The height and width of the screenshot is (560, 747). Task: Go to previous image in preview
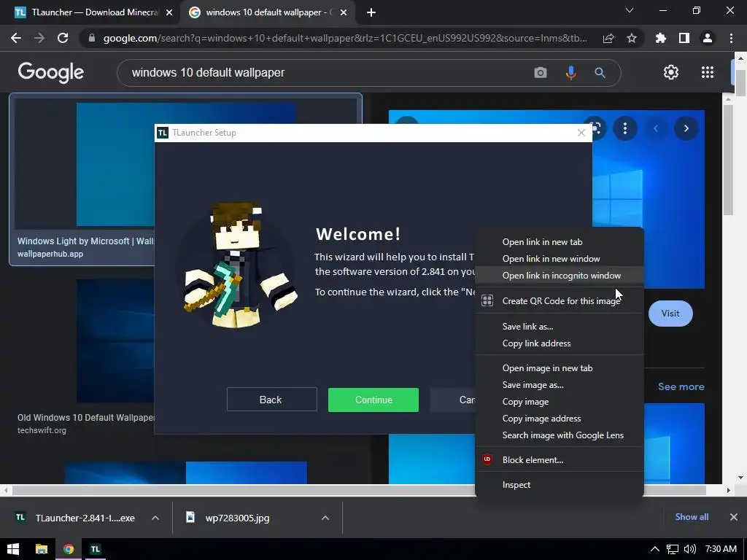(x=656, y=128)
